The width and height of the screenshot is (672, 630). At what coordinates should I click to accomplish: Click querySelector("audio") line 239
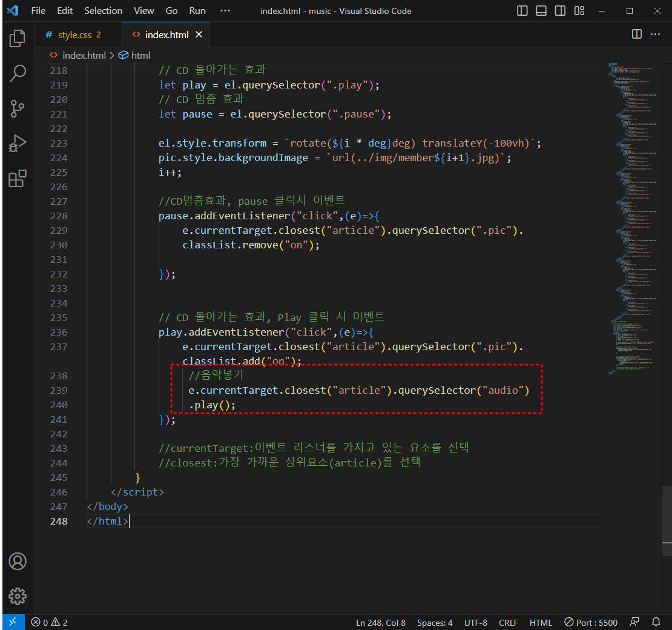[359, 390]
